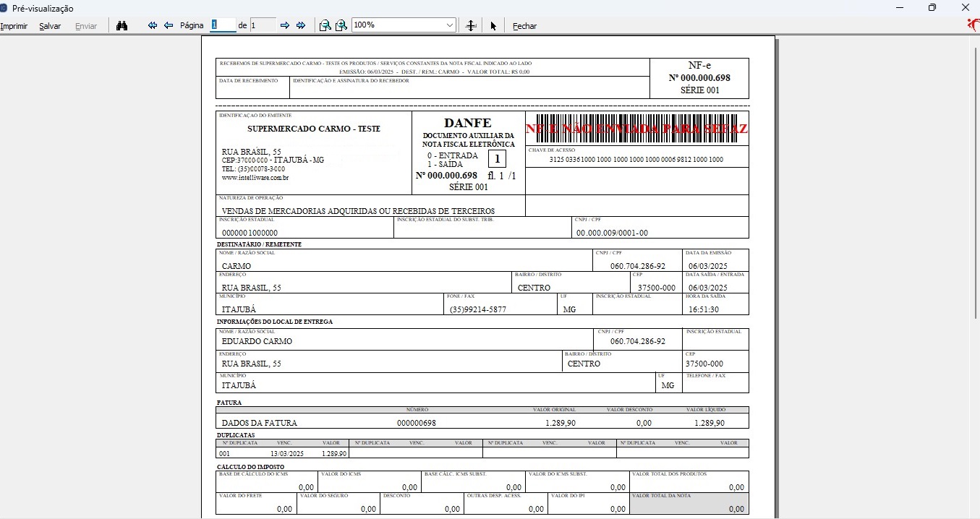Click the red logo icon at top right
Viewport: 980px width, 519px height.
point(973,25)
